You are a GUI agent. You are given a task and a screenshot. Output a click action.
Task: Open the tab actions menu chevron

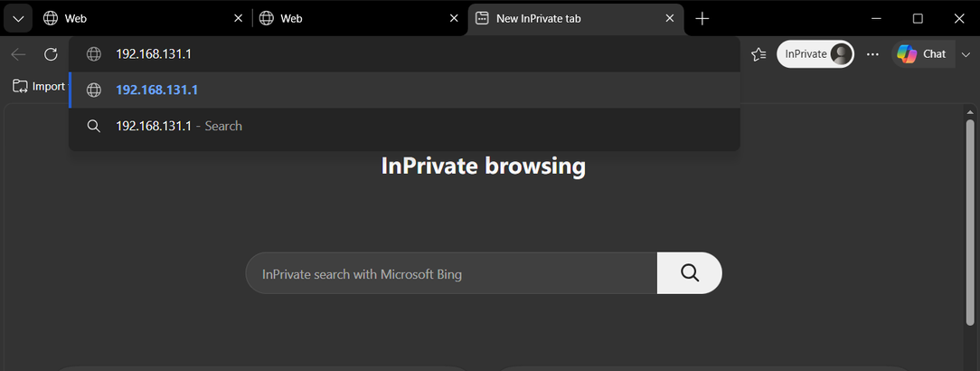coord(18,19)
